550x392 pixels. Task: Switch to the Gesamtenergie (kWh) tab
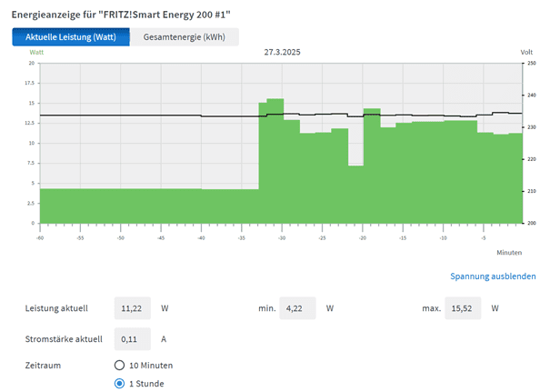click(x=185, y=36)
